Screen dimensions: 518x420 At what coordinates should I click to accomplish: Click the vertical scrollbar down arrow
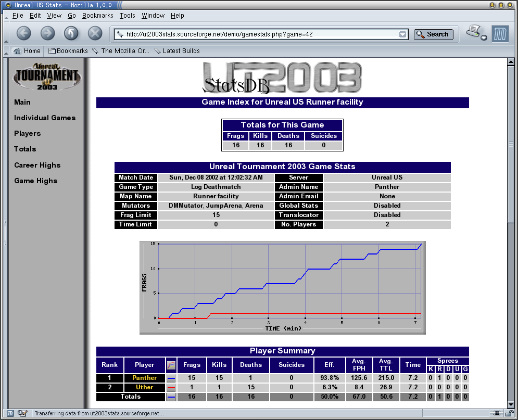pos(511,404)
